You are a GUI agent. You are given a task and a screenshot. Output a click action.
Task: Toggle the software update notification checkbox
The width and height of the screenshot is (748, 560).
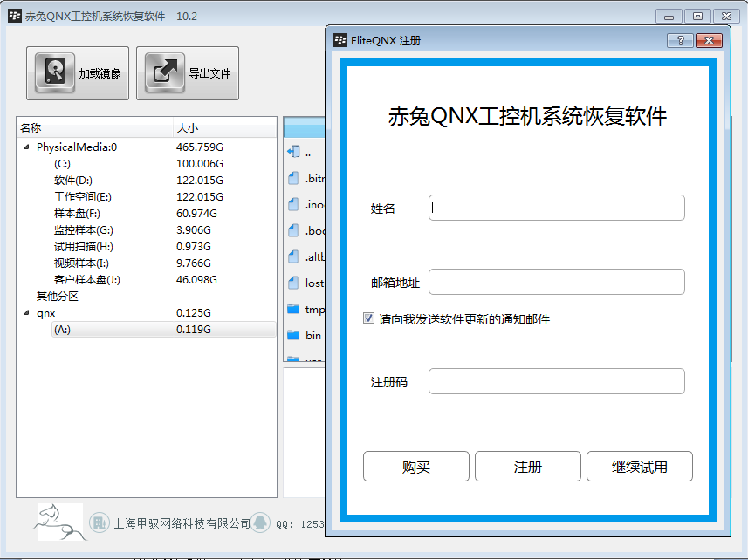(x=368, y=318)
